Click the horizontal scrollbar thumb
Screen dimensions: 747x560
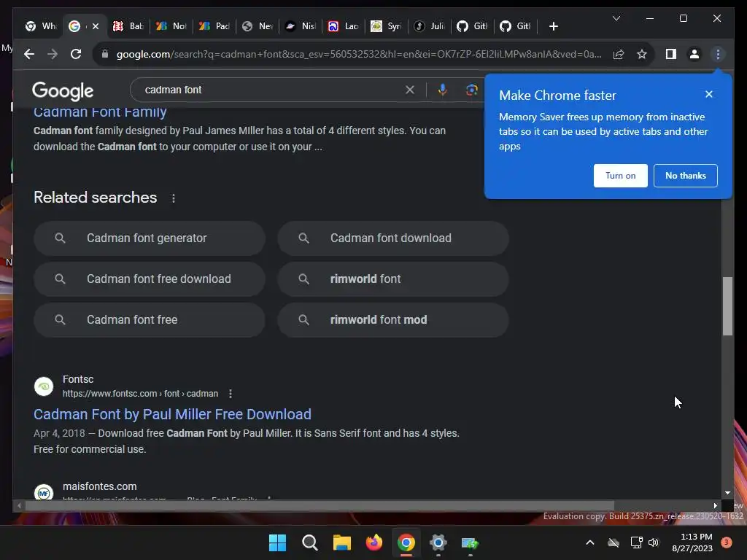(320, 506)
